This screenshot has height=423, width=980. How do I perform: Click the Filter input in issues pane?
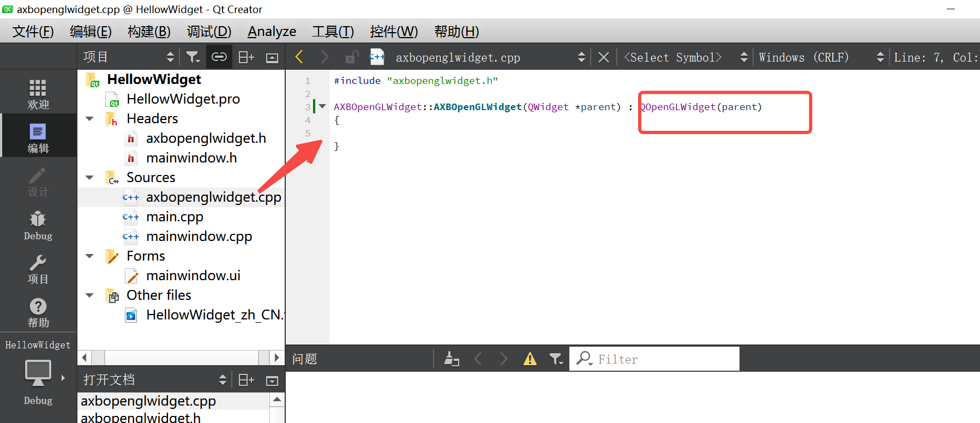(654, 359)
